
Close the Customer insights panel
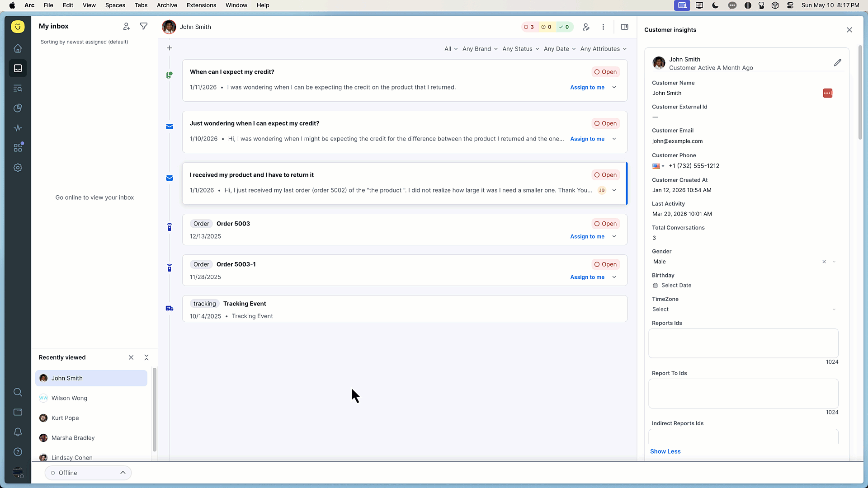849,30
